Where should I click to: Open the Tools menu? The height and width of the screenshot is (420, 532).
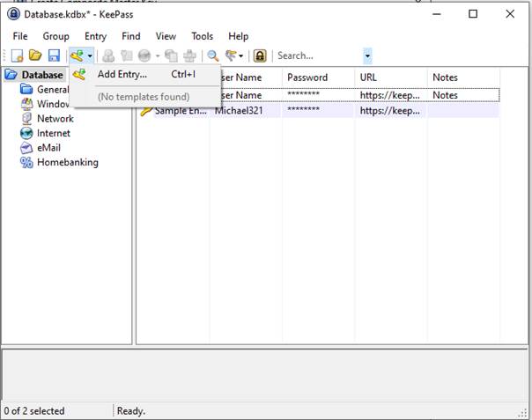click(x=203, y=36)
